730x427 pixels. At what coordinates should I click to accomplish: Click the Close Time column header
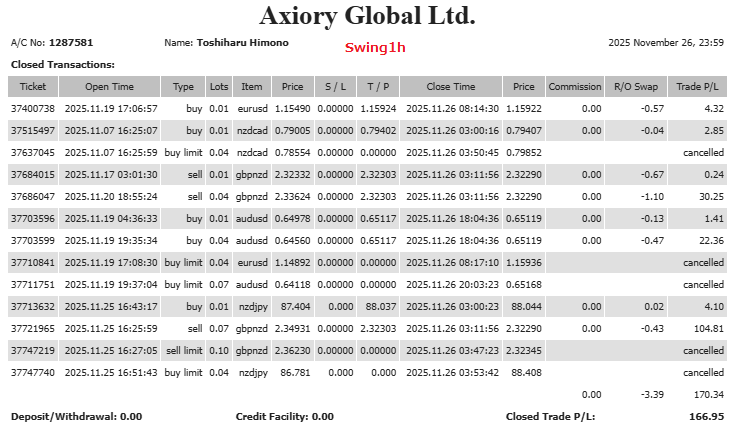451,87
